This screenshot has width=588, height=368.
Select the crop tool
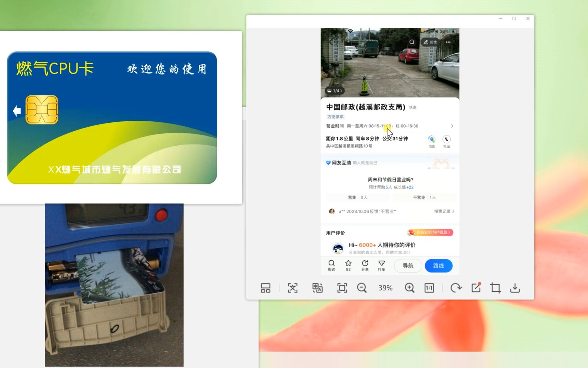tap(495, 288)
